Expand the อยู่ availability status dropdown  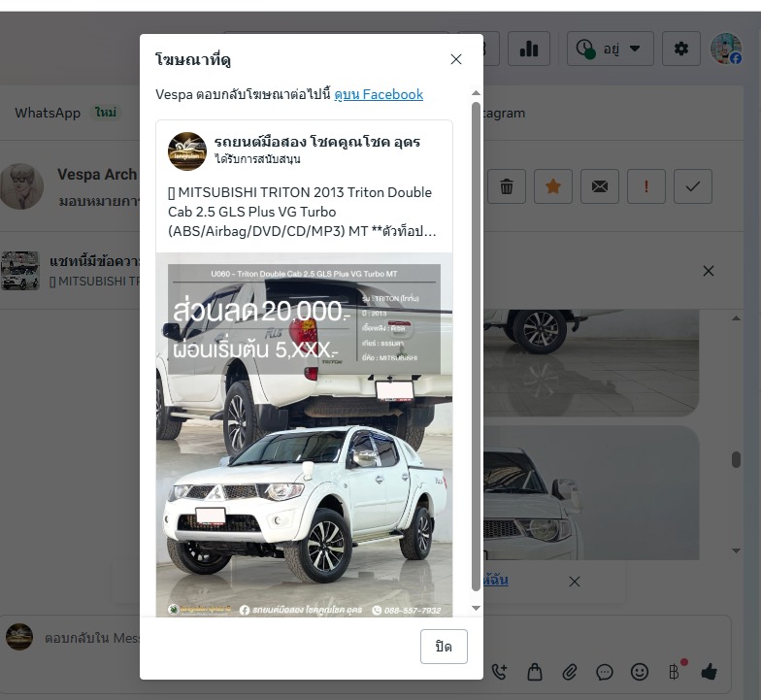tap(610, 49)
